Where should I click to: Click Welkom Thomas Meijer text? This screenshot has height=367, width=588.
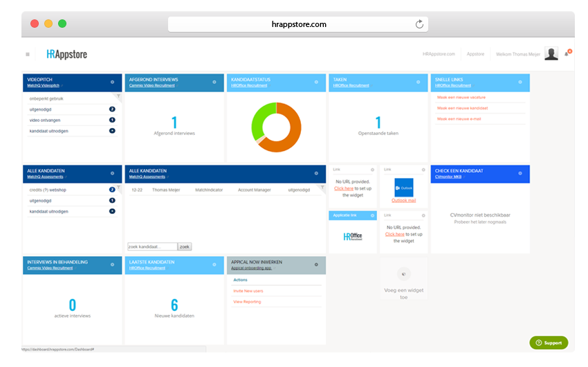(518, 55)
